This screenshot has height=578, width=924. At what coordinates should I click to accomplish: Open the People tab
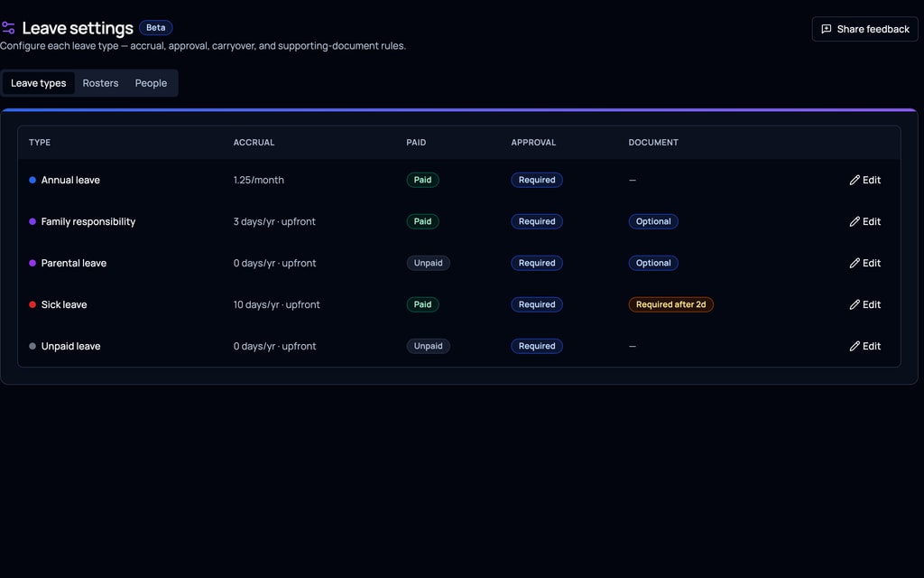[151, 83]
